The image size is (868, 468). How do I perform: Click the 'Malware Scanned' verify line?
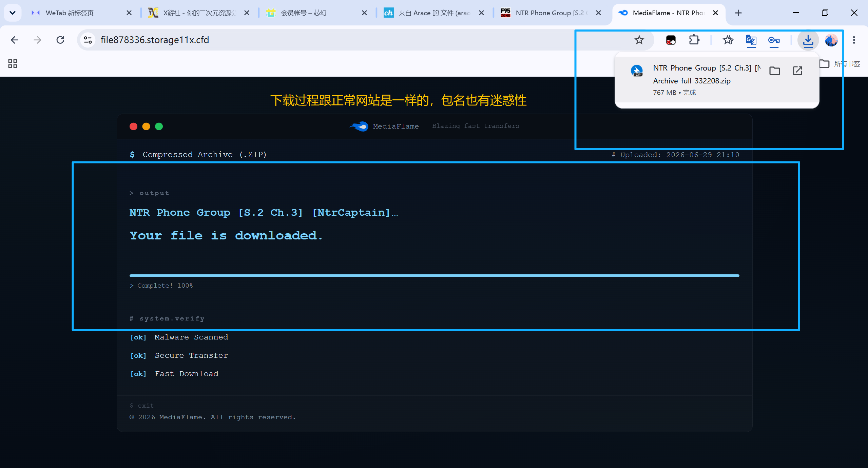[179, 337]
